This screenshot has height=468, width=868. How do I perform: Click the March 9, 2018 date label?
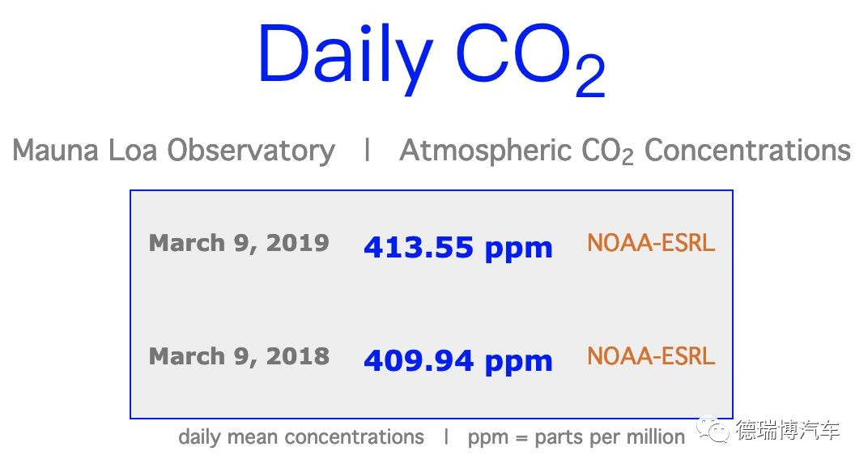point(239,356)
